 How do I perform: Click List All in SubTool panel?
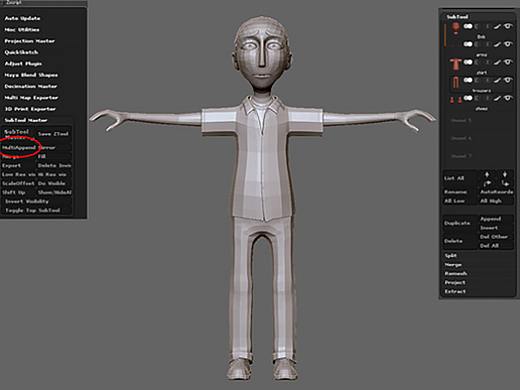point(454,178)
